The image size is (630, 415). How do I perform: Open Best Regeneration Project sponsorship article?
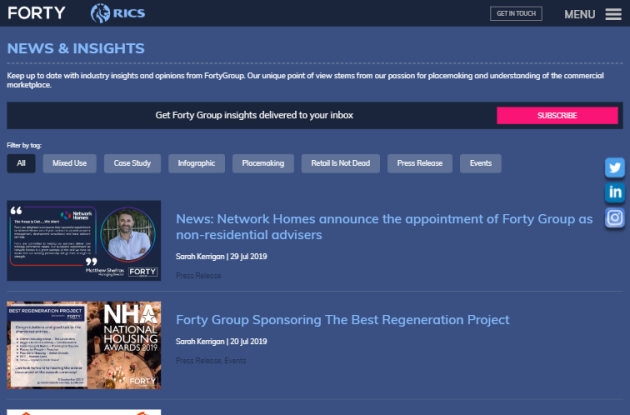(342, 320)
